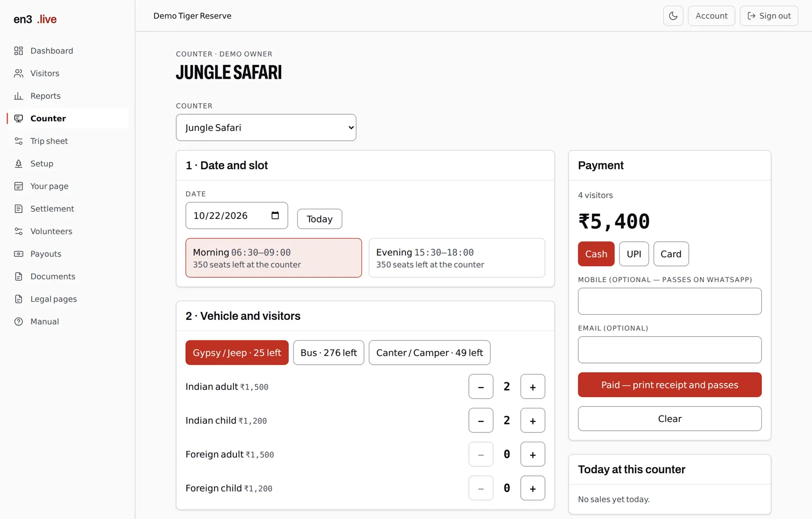Click the Legal pages icon
Screen dimensions: 812x519
19,299
